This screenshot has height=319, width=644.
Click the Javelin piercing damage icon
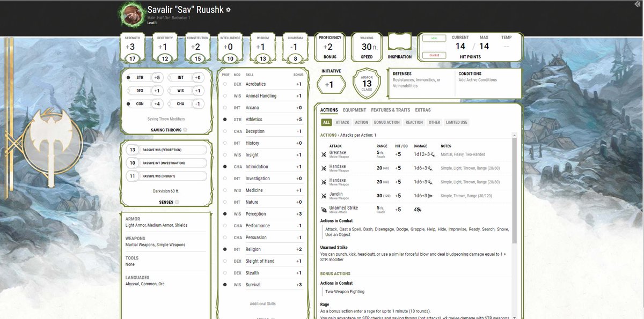pyautogui.click(x=431, y=196)
